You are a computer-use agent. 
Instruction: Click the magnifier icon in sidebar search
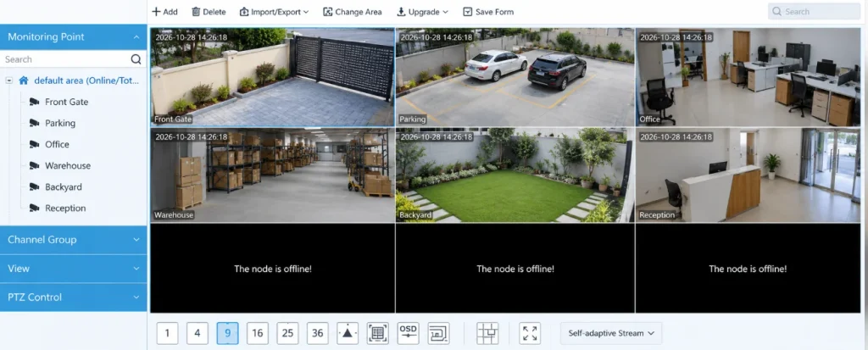click(x=136, y=59)
